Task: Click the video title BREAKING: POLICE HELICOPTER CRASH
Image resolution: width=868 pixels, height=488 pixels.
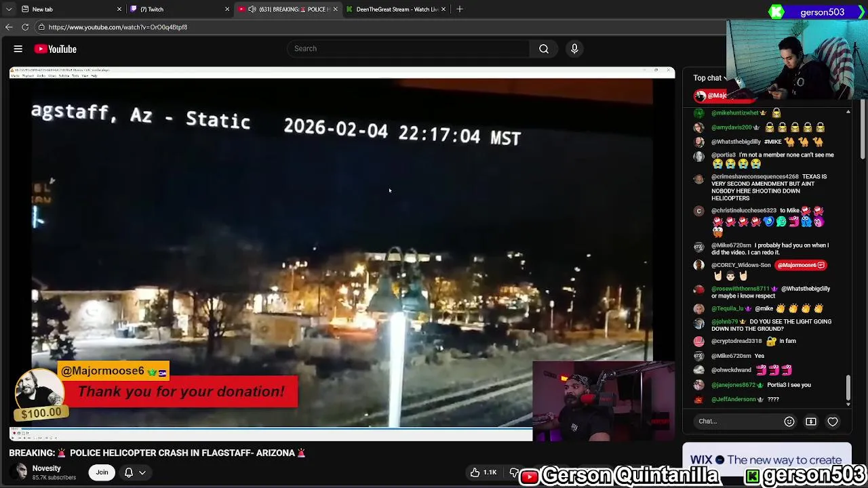Action: (x=157, y=453)
